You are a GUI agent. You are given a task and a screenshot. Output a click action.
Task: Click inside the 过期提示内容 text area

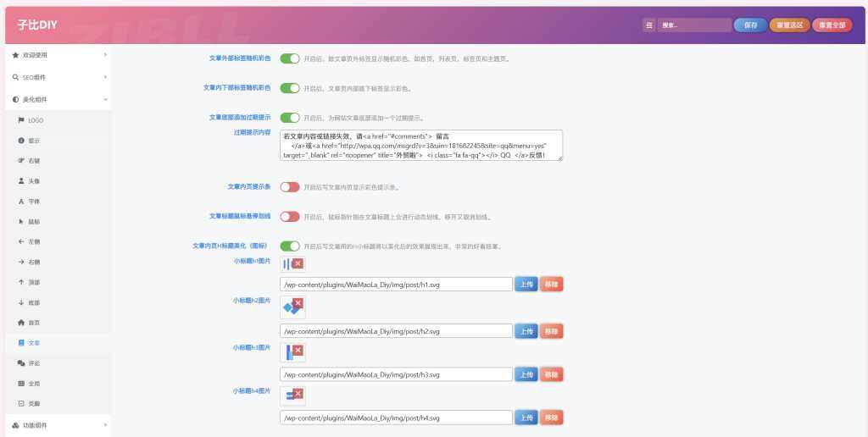point(421,146)
